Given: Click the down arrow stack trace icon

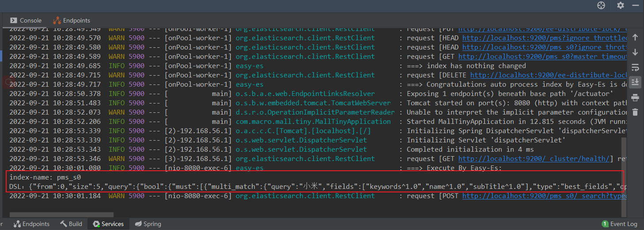Looking at the screenshot, I should [x=635, y=52].
